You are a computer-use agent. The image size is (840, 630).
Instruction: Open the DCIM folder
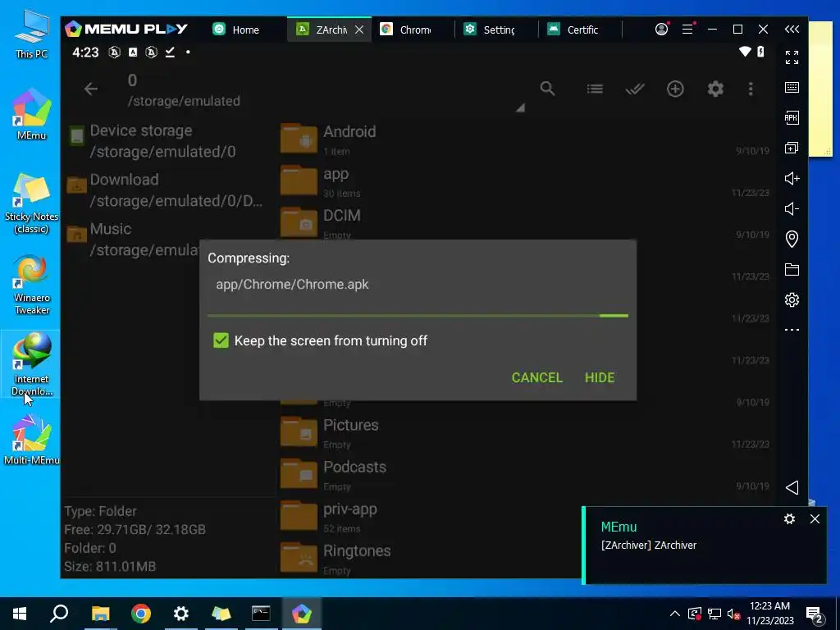click(525, 222)
